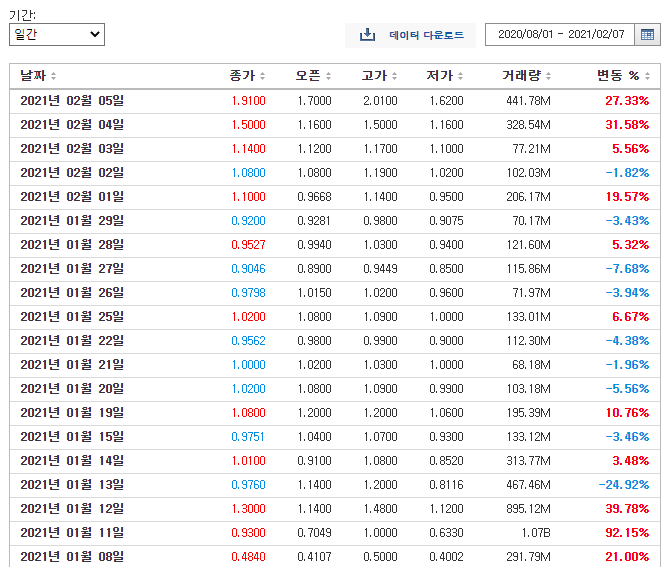The image size is (668, 567).
Task: Click change value 27.33%
Action: pos(627,101)
